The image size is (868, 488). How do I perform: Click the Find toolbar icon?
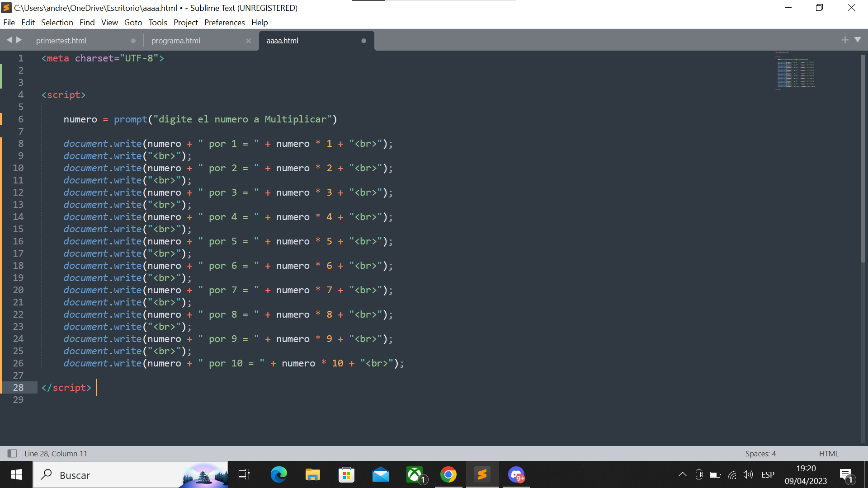pyautogui.click(x=86, y=23)
